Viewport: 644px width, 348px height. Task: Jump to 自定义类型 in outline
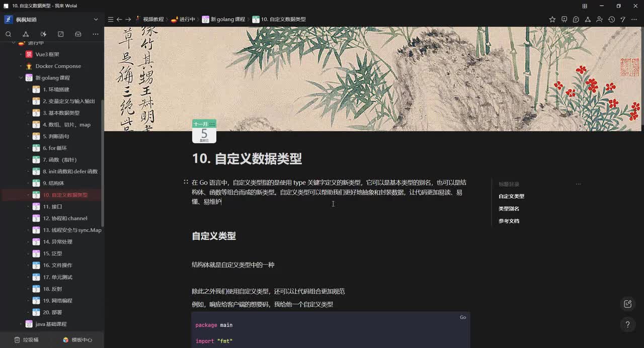[511, 196]
